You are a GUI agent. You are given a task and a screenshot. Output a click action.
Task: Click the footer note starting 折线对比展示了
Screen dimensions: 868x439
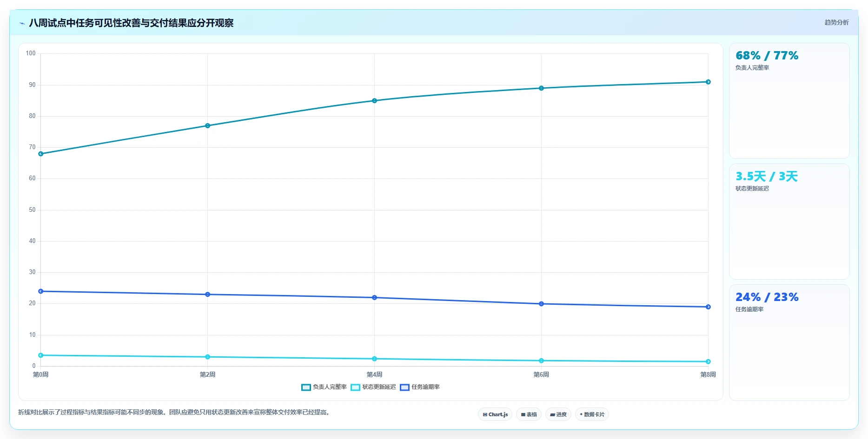(x=174, y=412)
